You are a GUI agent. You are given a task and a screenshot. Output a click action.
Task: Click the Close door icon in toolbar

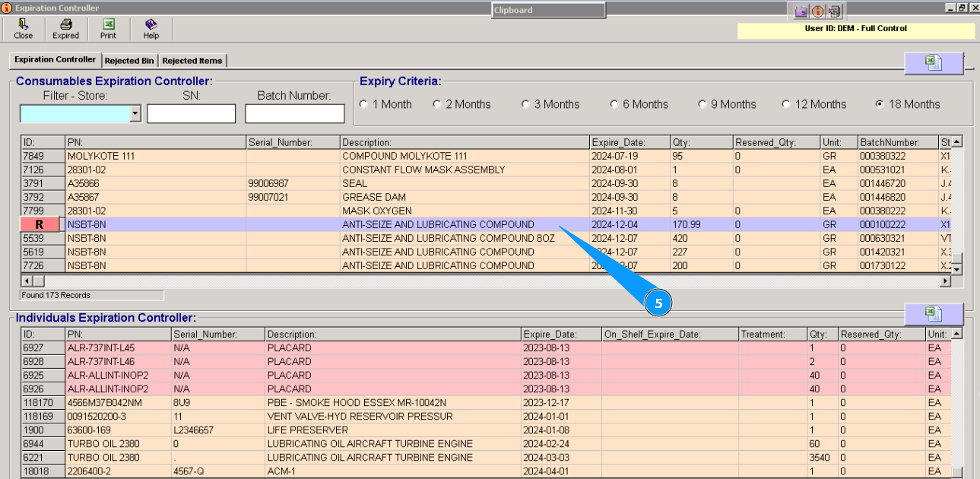(23, 25)
